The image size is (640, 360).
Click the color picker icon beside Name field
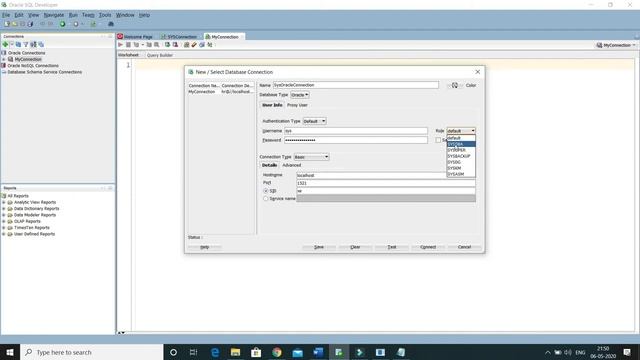coord(455,85)
